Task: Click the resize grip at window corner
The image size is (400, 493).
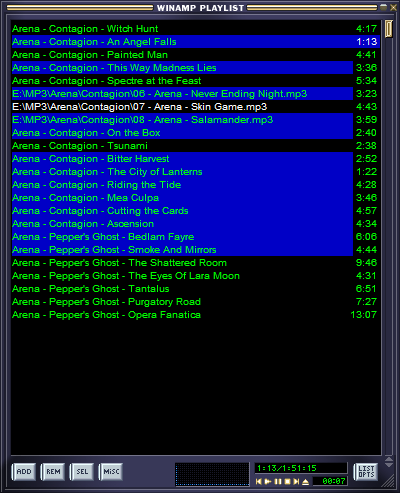Action: [x=389, y=482]
